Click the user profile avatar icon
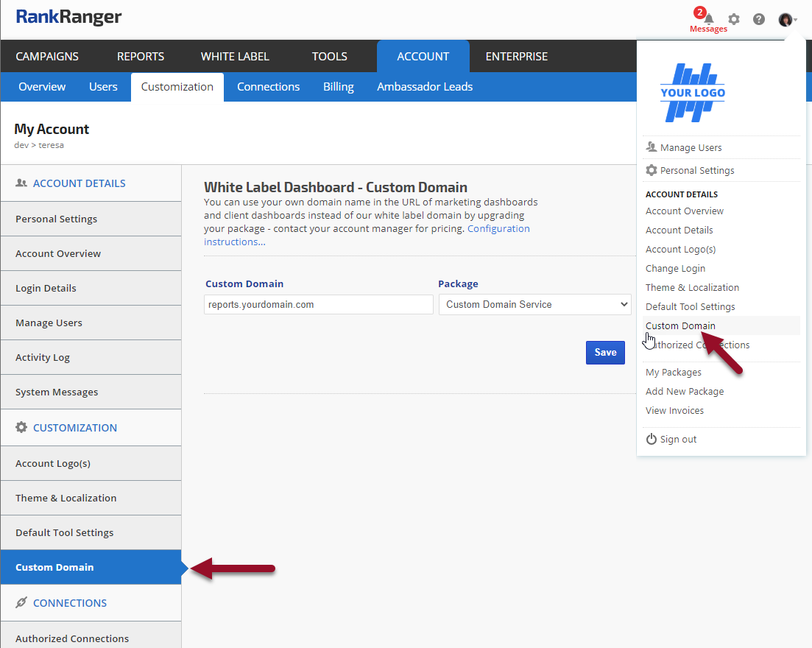812x648 pixels. coord(785,20)
